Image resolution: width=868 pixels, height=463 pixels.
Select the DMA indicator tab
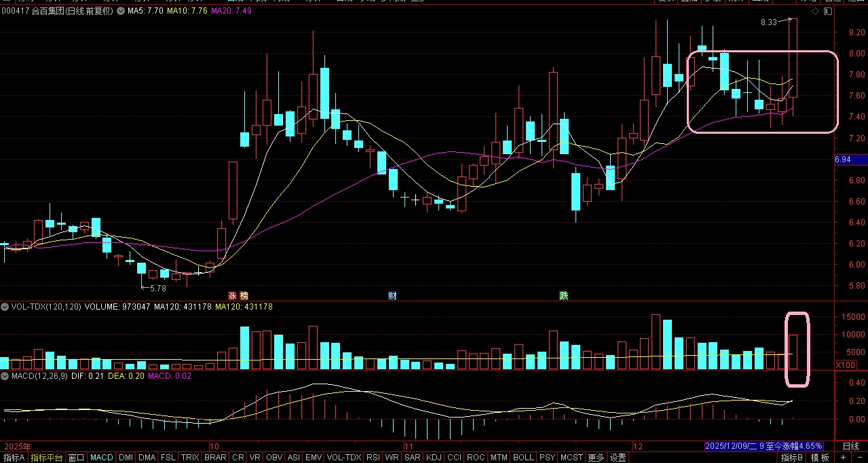[147, 458]
